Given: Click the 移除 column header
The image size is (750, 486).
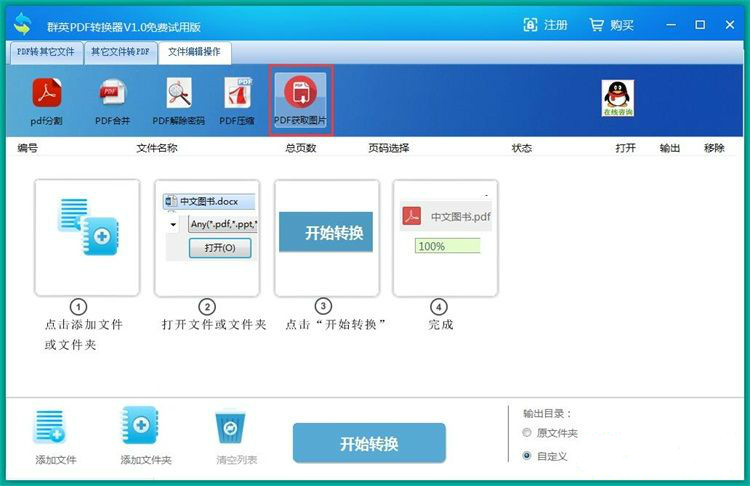Looking at the screenshot, I should [714, 148].
